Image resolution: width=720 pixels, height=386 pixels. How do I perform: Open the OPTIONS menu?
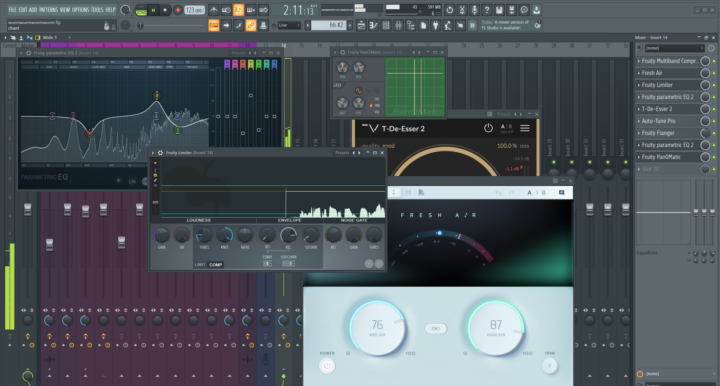80,10
